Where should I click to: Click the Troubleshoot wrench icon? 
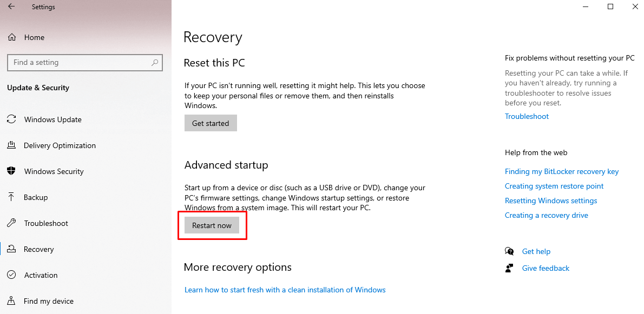(11, 223)
